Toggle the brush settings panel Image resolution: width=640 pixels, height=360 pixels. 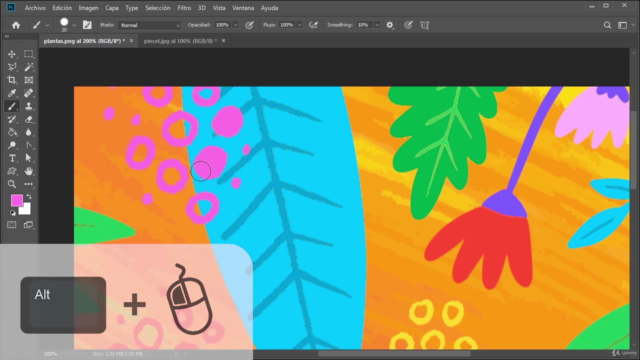(87, 25)
